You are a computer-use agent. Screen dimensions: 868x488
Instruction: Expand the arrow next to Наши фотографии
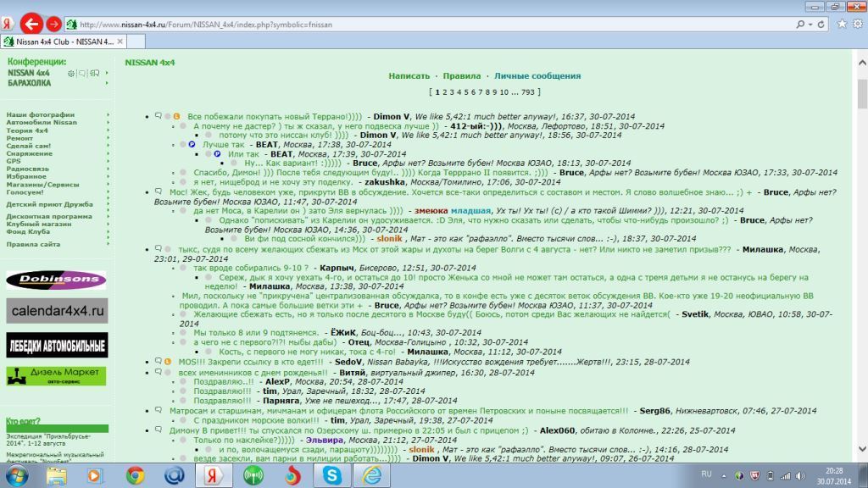point(108,114)
